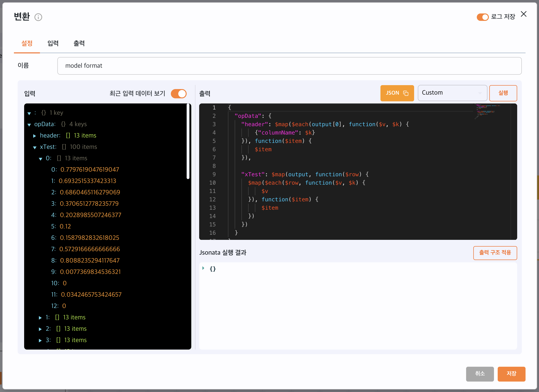Select value 0.6860465116279069
Image resolution: width=539 pixels, height=392 pixels.
click(x=90, y=192)
